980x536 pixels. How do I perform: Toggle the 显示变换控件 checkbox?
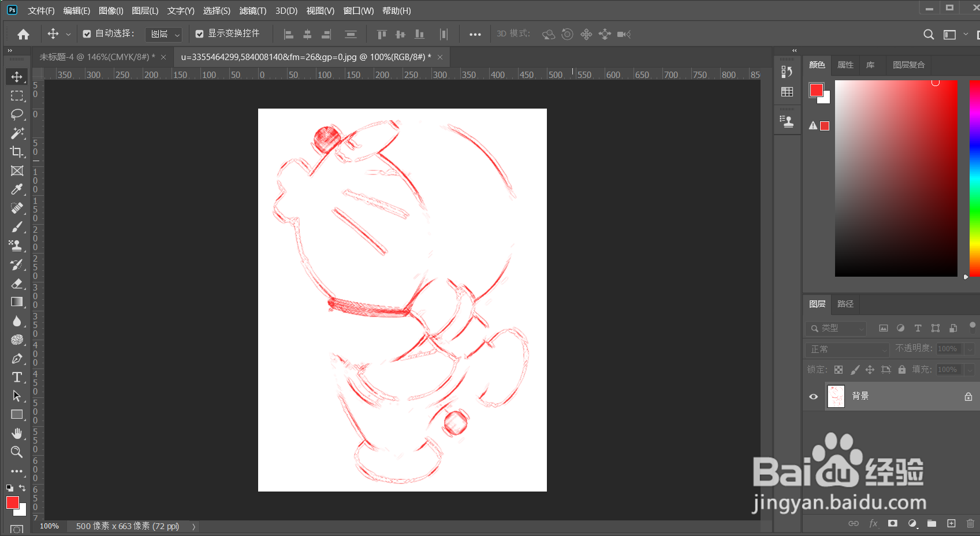coord(199,34)
